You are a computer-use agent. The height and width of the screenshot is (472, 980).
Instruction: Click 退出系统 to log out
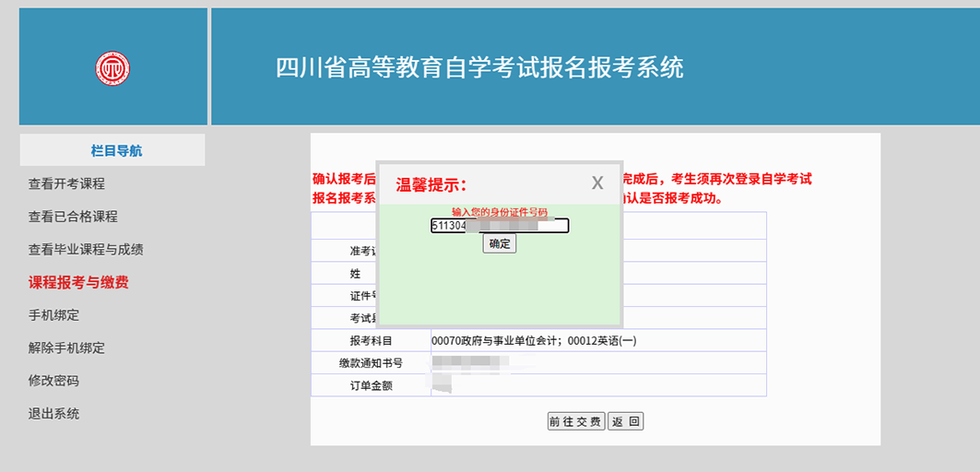53,414
